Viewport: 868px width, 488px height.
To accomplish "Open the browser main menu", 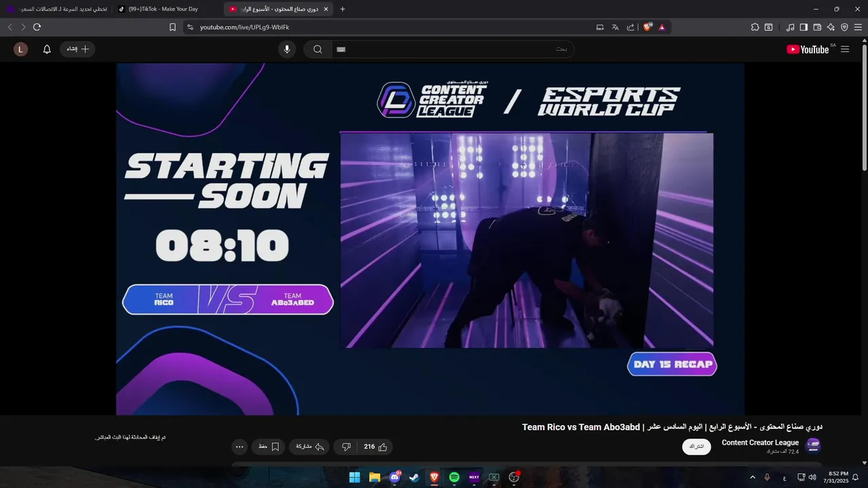I will (x=859, y=27).
